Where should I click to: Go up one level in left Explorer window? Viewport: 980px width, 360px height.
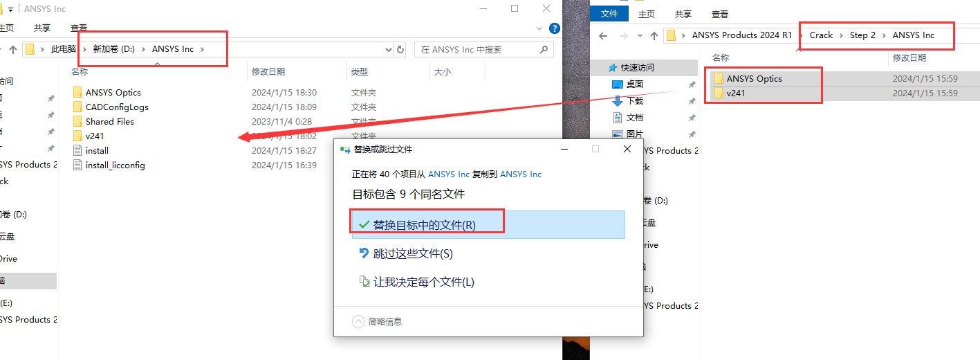point(12,49)
